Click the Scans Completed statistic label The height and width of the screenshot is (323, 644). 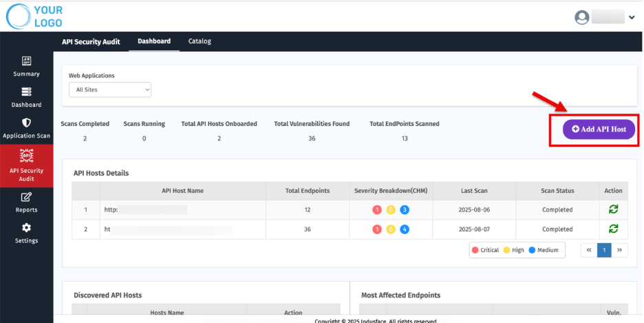[85, 124]
